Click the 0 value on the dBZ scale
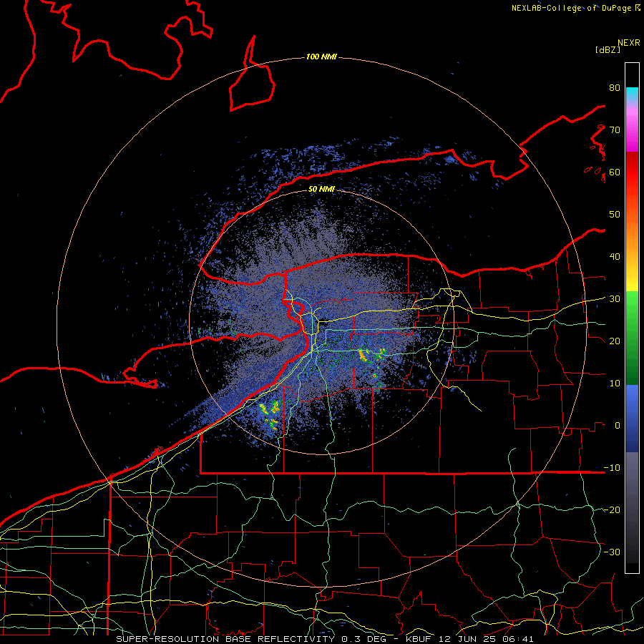 tap(618, 426)
